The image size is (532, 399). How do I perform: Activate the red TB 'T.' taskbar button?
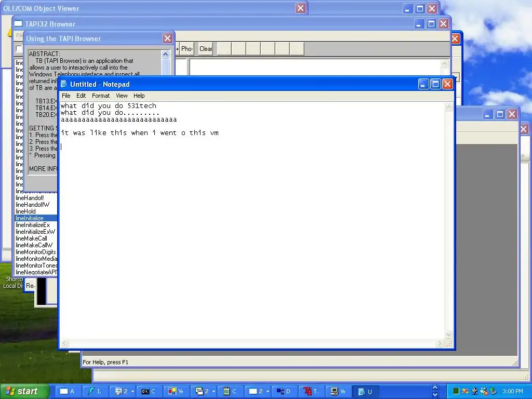tap(311, 391)
